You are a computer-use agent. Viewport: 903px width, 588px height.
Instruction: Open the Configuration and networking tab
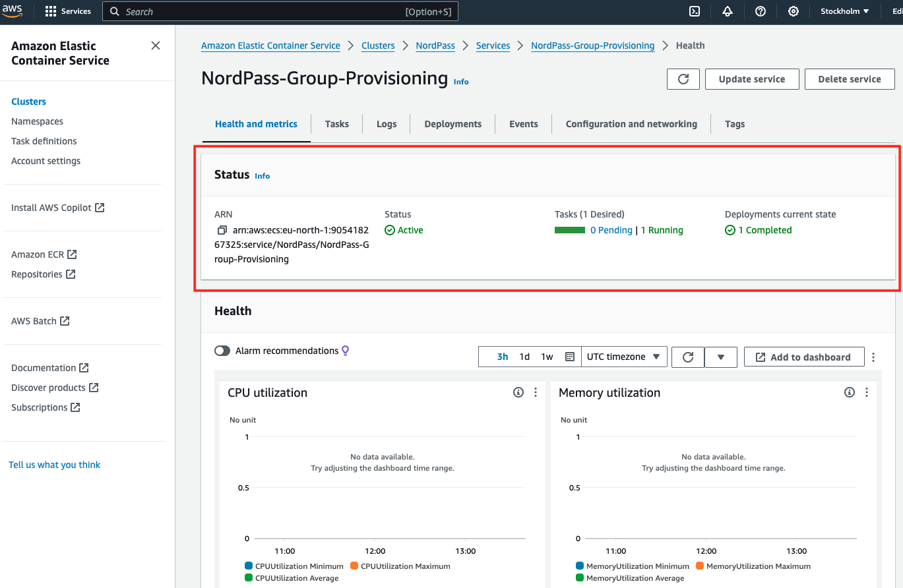point(631,124)
